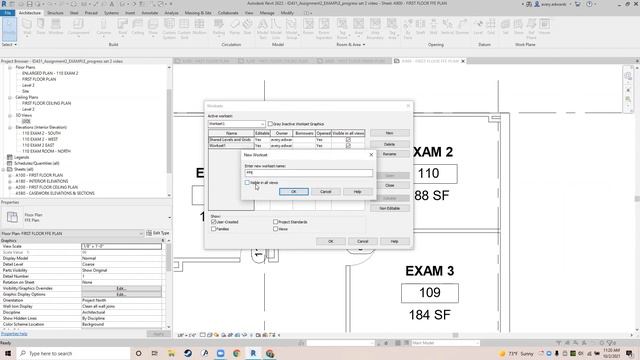Image resolution: width=640 pixels, height=360 pixels.
Task: Click the new workset name field
Action: [308, 173]
